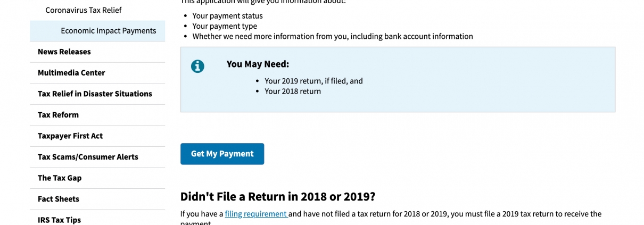Click the 'Your 2018 return' bullet text
This screenshot has height=225, width=644.
click(x=293, y=91)
